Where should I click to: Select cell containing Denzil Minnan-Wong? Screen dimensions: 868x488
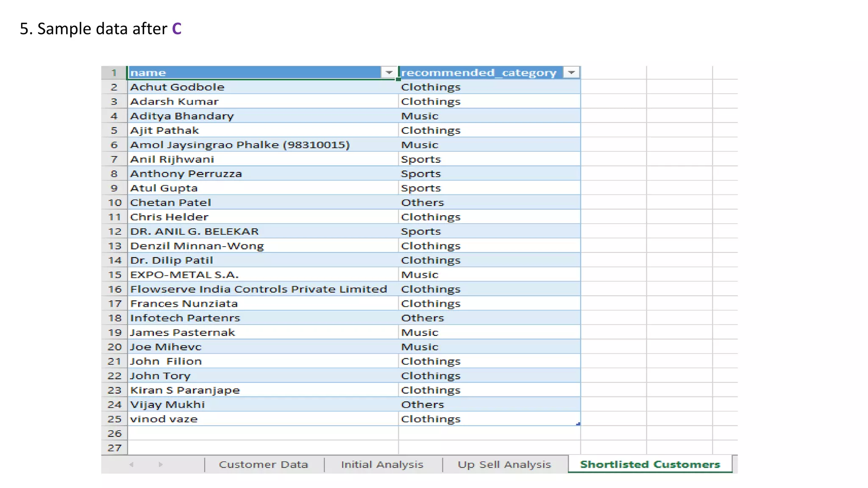click(263, 246)
